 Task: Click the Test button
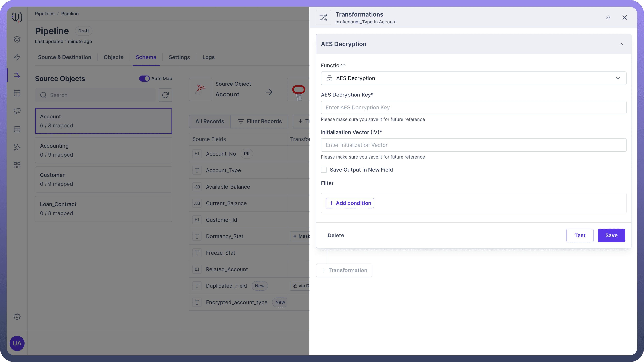click(x=579, y=235)
